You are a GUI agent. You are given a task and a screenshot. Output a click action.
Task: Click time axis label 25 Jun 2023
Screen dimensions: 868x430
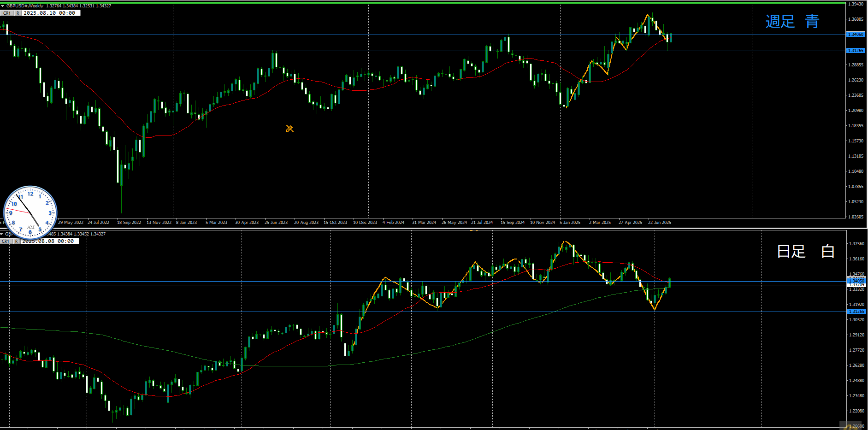(x=276, y=223)
